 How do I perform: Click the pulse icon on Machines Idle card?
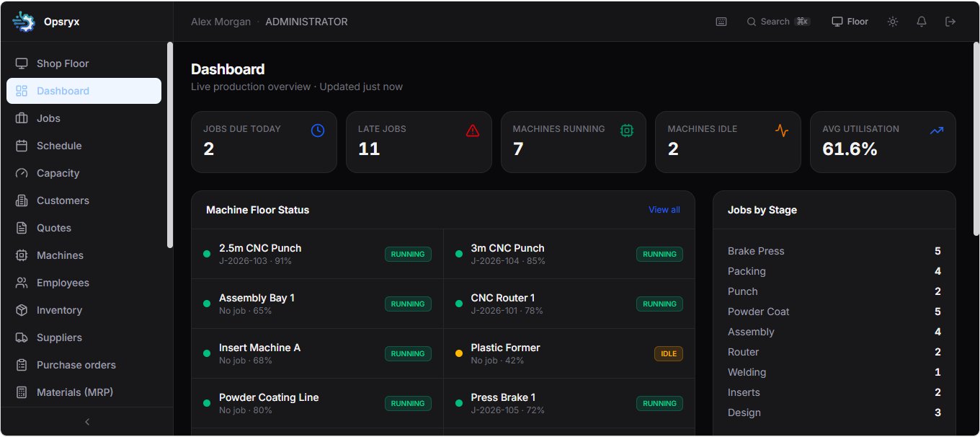pyautogui.click(x=782, y=131)
